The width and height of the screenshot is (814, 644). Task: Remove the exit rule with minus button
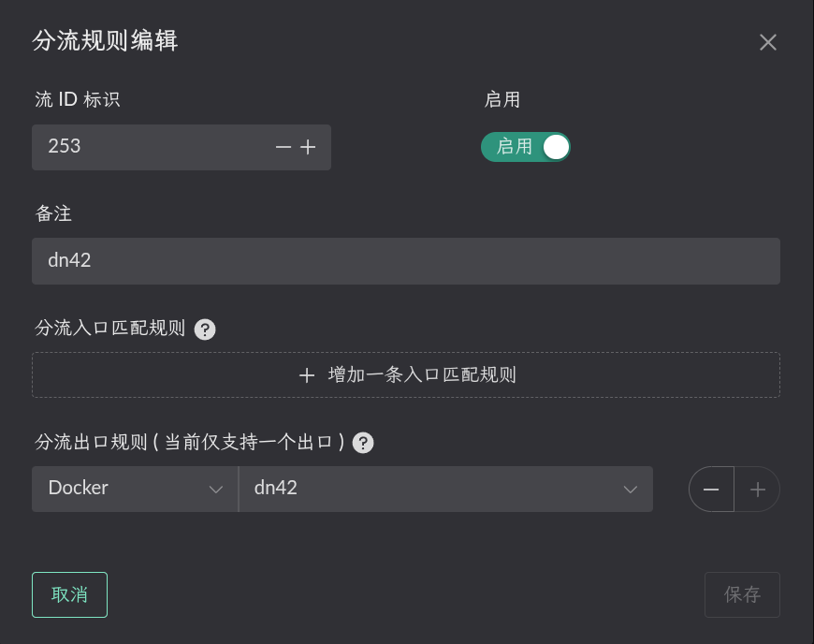[x=711, y=490]
